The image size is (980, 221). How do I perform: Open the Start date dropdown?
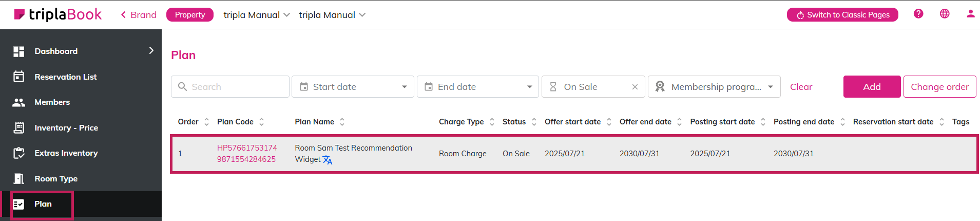click(353, 87)
